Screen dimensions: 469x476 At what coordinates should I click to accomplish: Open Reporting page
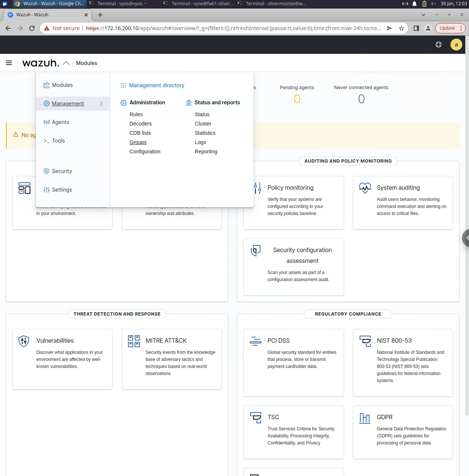click(206, 151)
